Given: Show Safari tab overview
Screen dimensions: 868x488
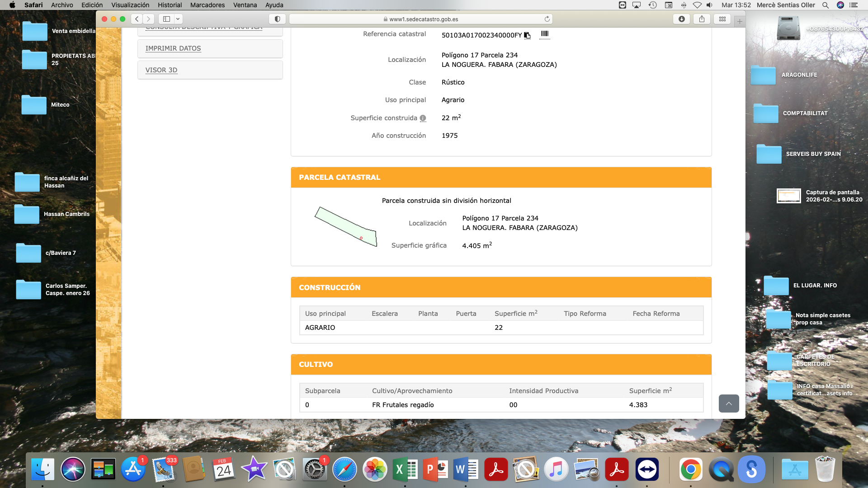Looking at the screenshot, I should click(x=722, y=19).
